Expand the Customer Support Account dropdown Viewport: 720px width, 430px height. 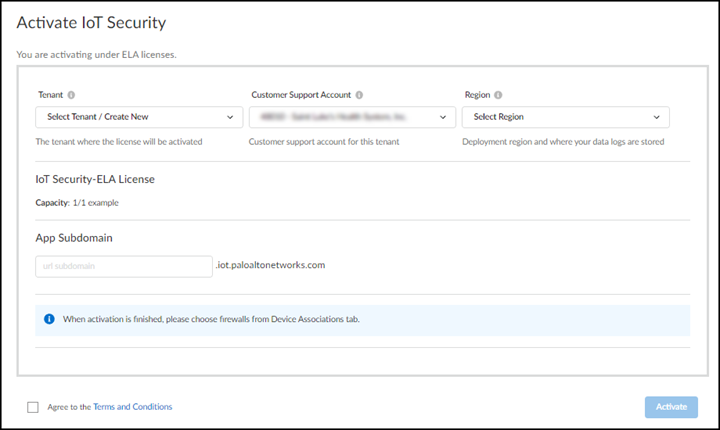tap(352, 117)
